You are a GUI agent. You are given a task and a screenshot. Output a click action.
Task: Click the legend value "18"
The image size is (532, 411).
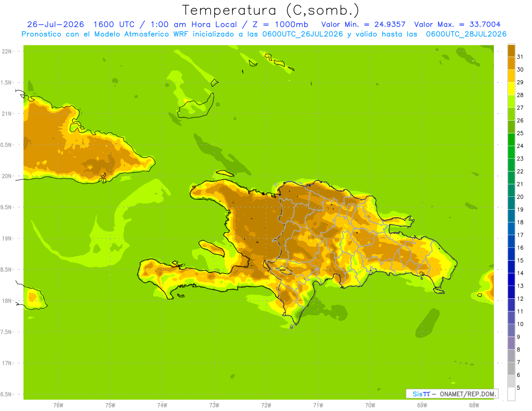click(520, 222)
